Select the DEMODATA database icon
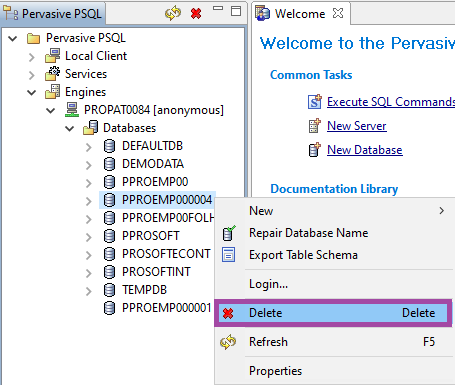Viewport: 455px width, 385px height. (109, 164)
